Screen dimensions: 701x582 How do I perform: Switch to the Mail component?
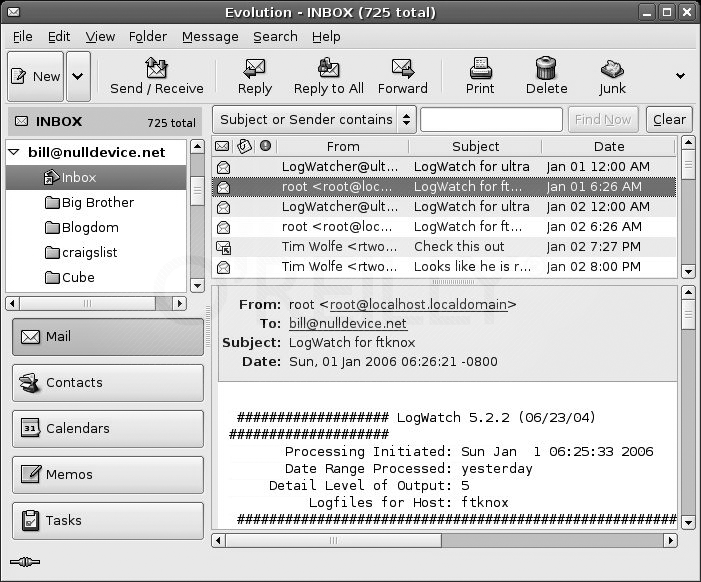click(x=108, y=337)
